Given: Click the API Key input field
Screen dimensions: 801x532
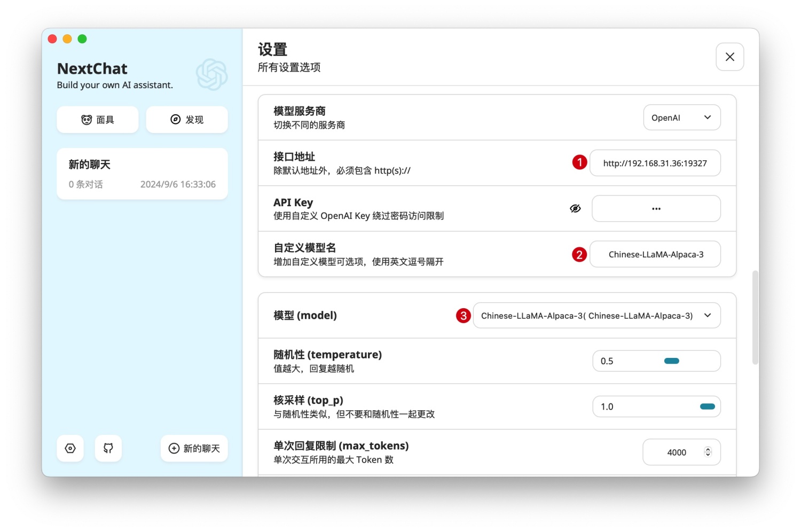Looking at the screenshot, I should [656, 208].
